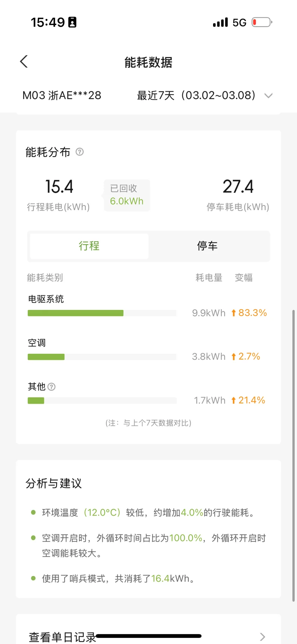
Task: Tap the 电驱系统 energy progress bar
Action: coord(76,313)
